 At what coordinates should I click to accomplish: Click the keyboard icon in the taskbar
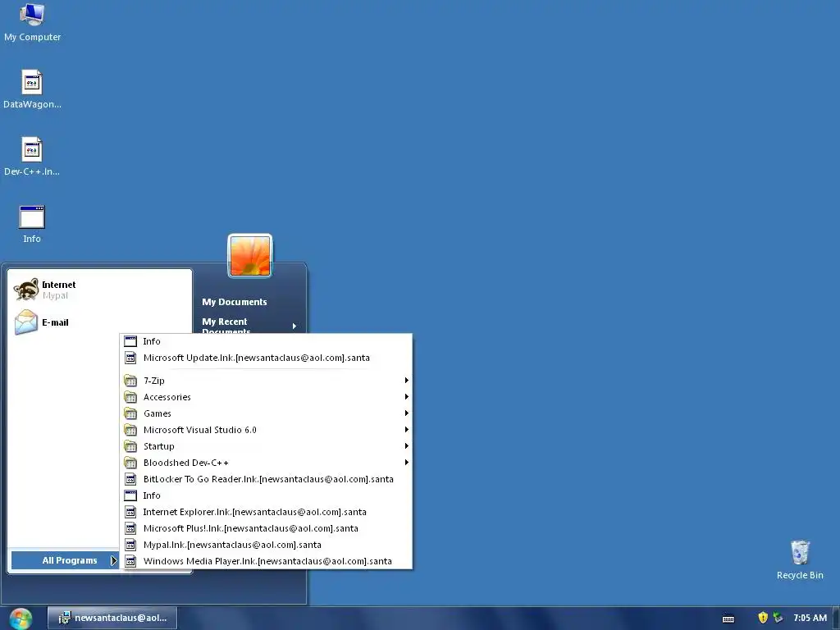pyautogui.click(x=728, y=619)
